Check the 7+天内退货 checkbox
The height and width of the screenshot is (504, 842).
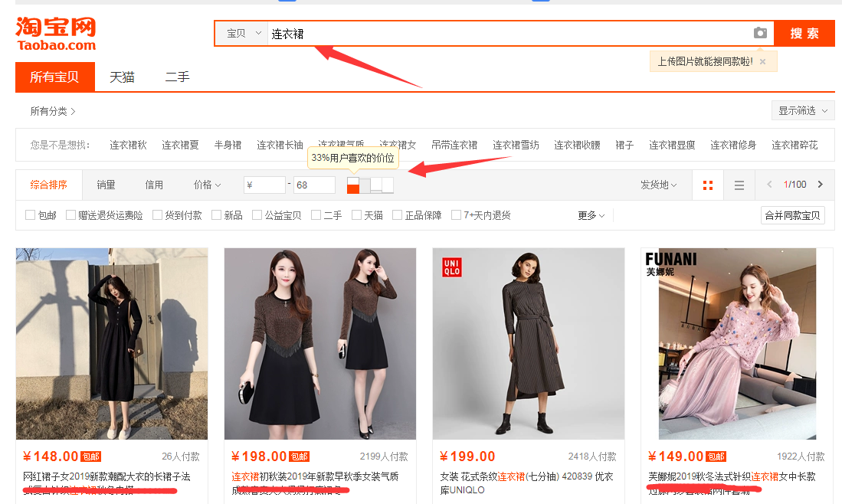click(x=456, y=215)
